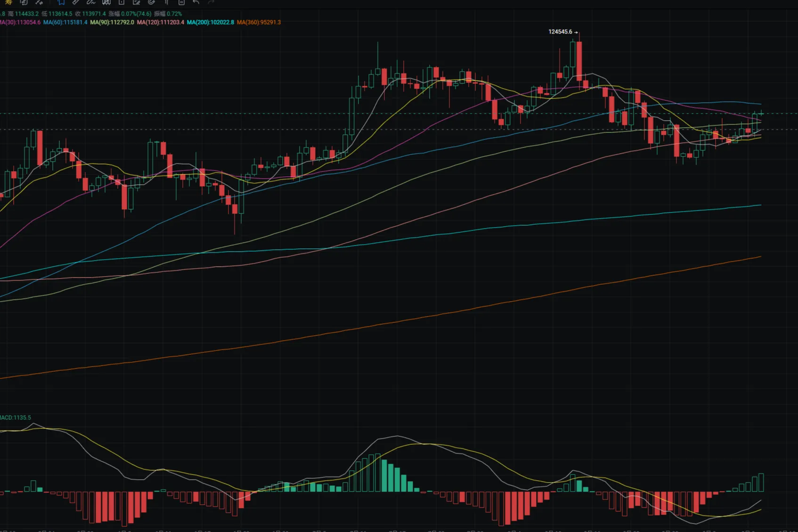
Task: Click the MA(30):113054.6 indicator label
Action: click(x=20, y=22)
